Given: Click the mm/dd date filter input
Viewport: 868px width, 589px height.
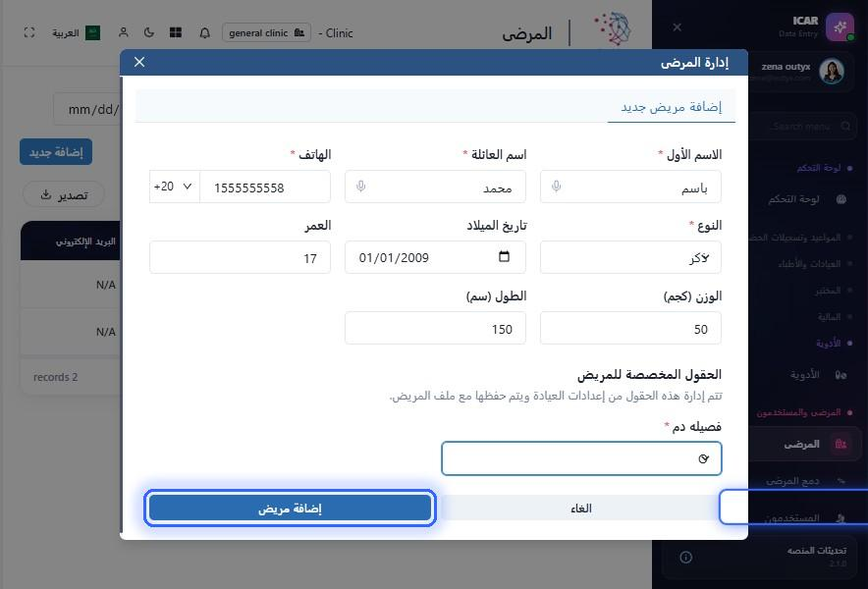Looking at the screenshot, I should pos(87,109).
